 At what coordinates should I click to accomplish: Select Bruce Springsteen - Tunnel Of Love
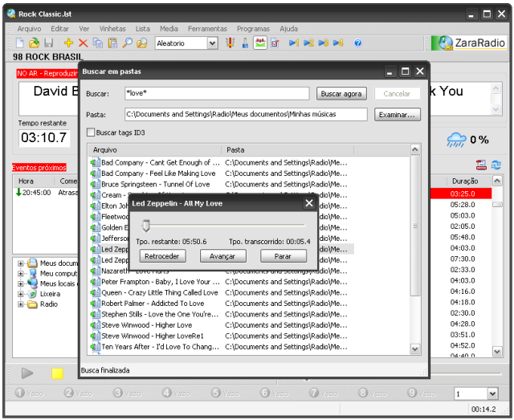click(155, 184)
